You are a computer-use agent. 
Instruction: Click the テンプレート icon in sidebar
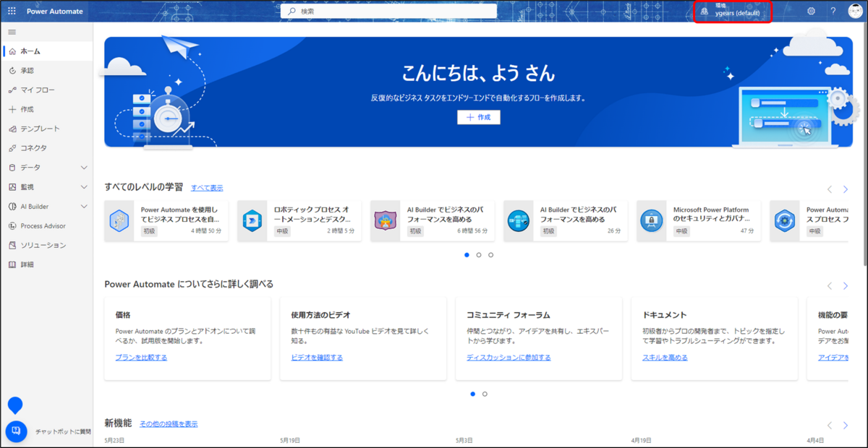pyautogui.click(x=12, y=129)
